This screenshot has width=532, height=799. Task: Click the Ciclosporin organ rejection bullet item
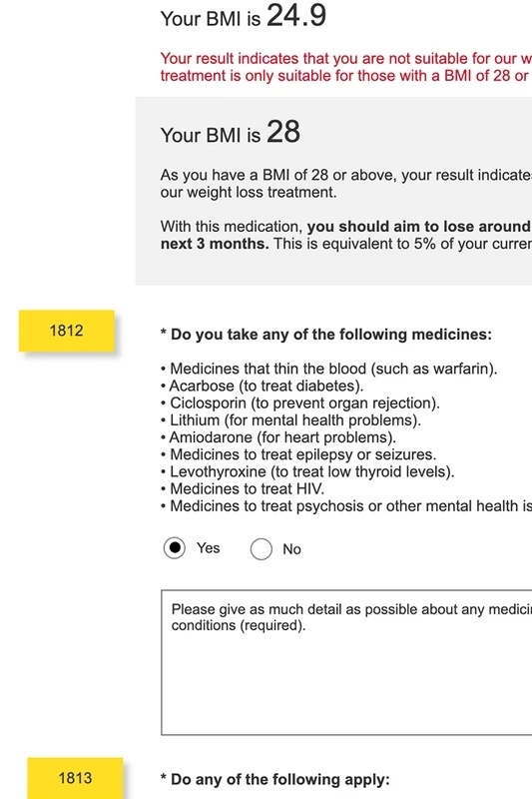[300, 403]
